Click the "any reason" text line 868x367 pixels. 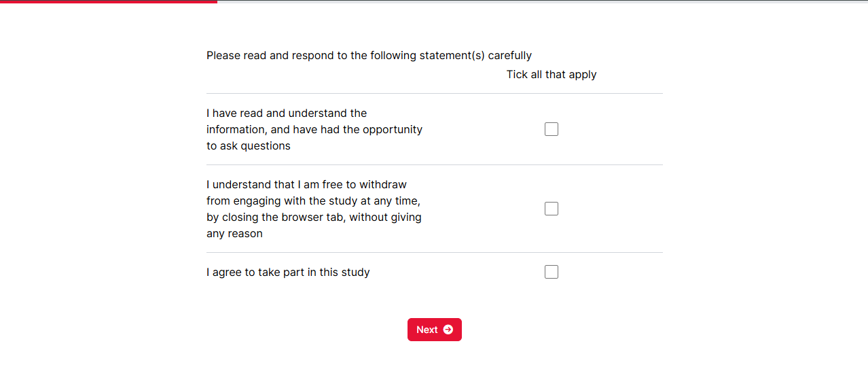pos(234,233)
